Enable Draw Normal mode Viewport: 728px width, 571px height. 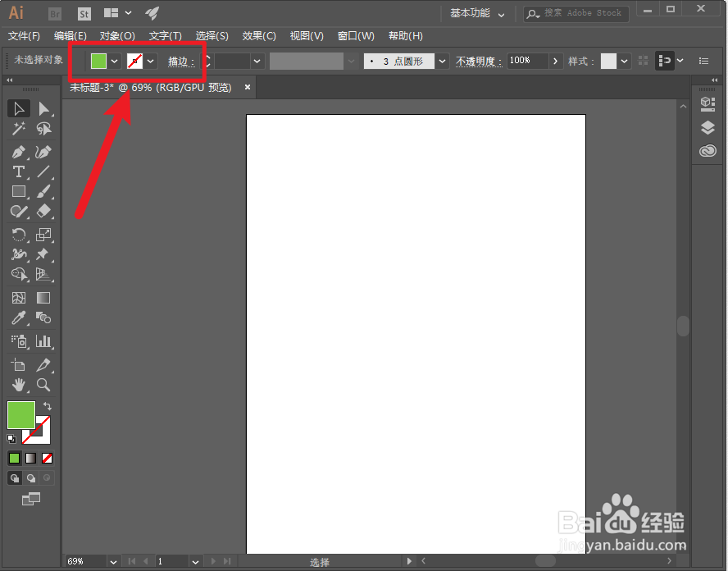[15, 478]
